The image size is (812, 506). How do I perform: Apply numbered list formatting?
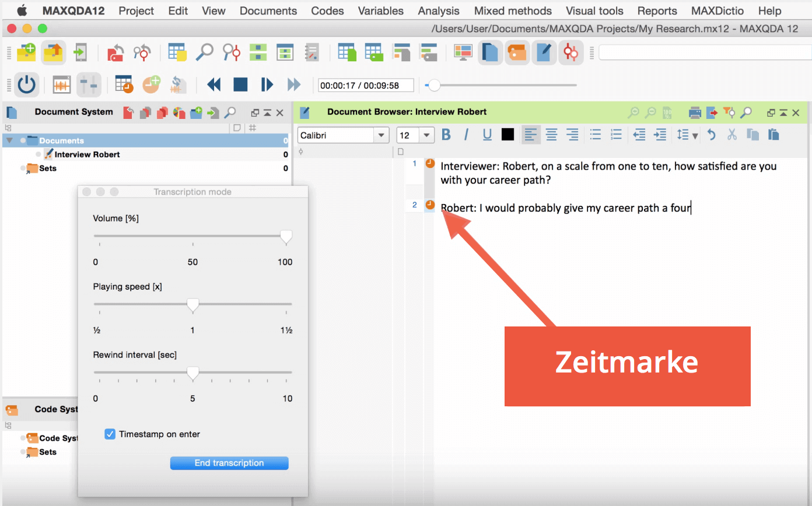[x=617, y=135]
